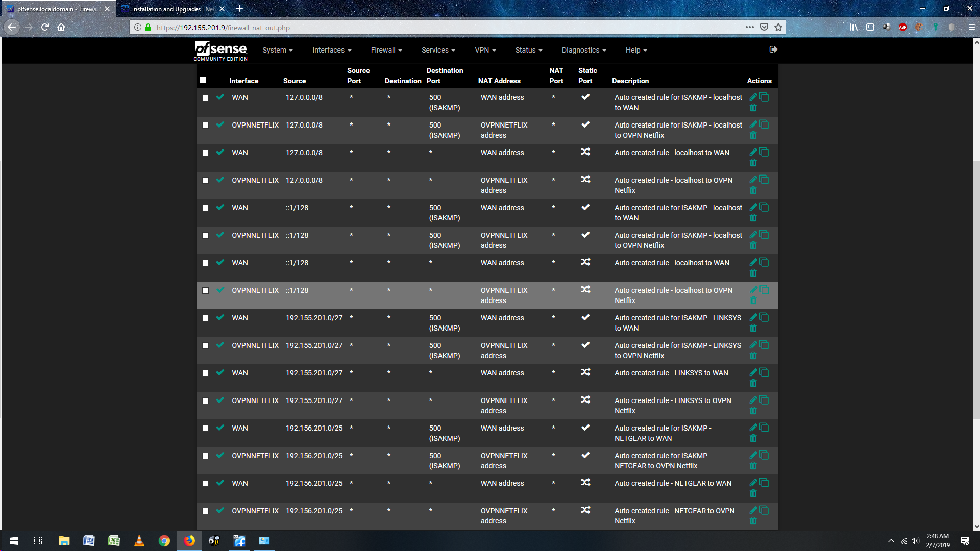The height and width of the screenshot is (551, 980).
Task: Click the URL address bar
Action: pos(439,28)
